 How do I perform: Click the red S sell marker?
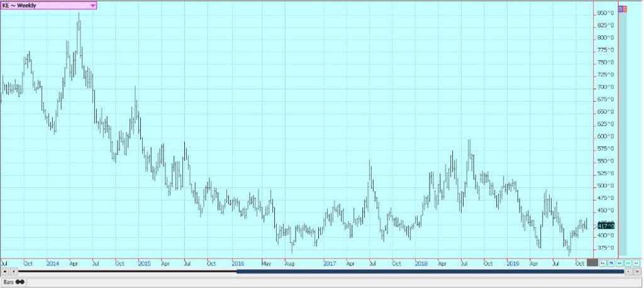click(x=625, y=9)
